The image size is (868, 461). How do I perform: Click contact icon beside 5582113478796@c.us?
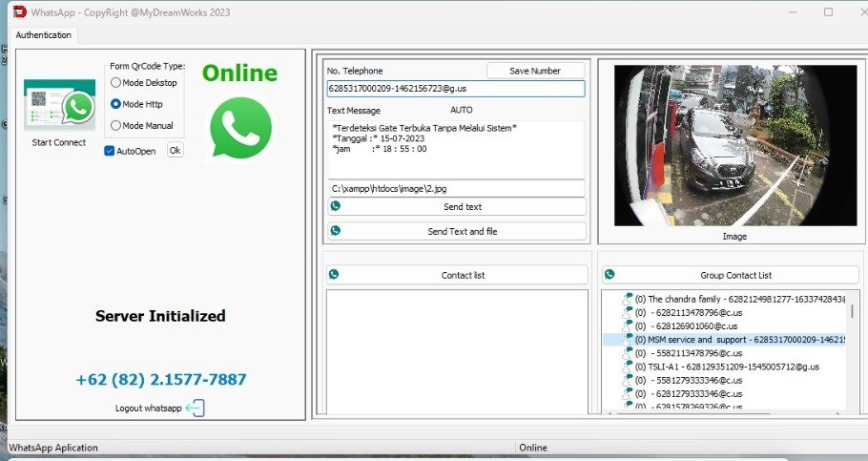tap(628, 353)
